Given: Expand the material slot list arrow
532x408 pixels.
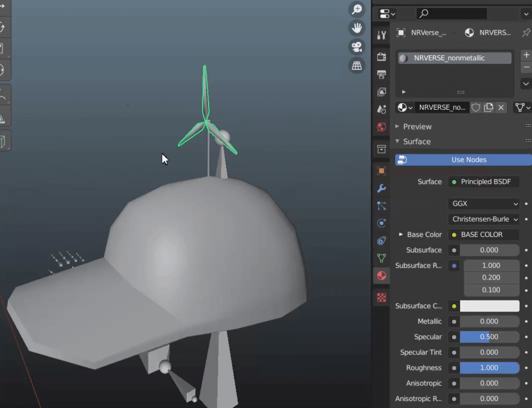Looking at the screenshot, I should click(x=404, y=92).
